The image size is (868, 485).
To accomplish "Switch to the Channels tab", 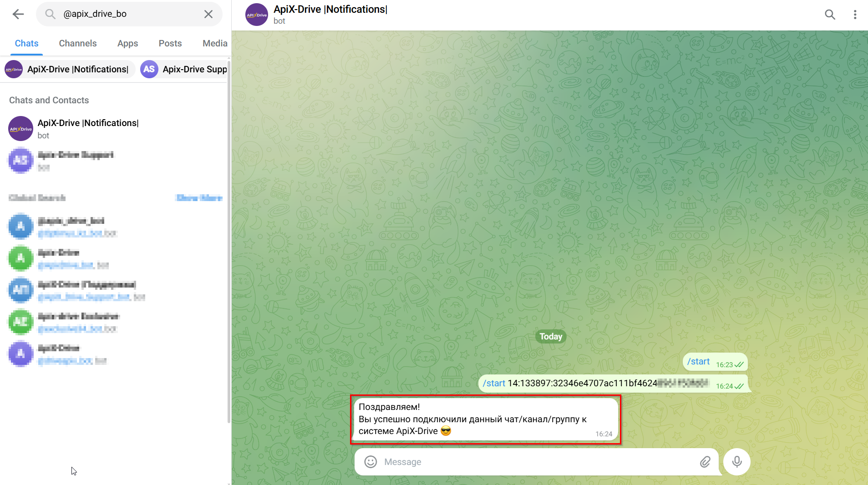I will pos(78,43).
